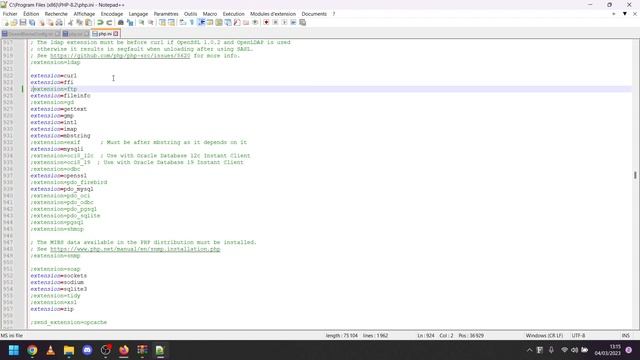
Task: Open the Recherche menu
Action: click(56, 14)
